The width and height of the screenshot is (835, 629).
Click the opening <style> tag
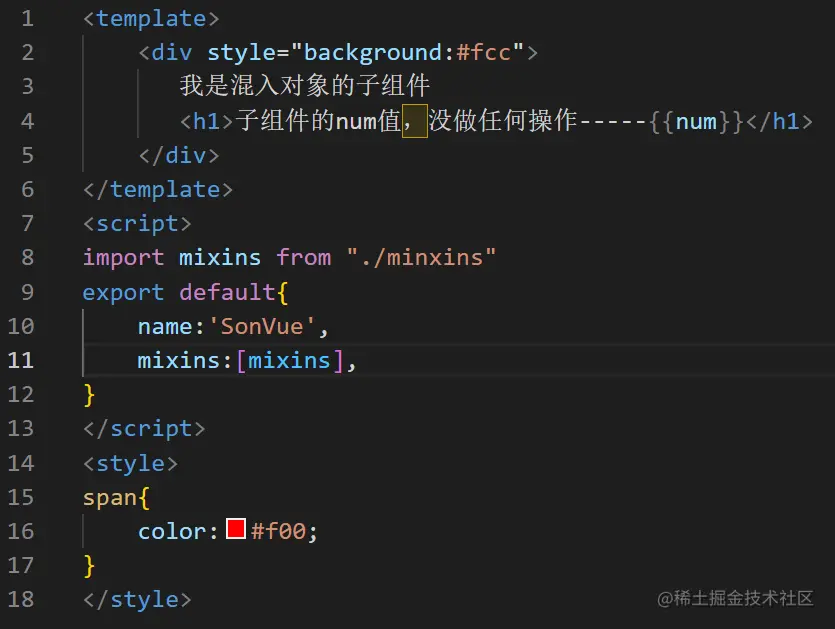click(x=130, y=463)
